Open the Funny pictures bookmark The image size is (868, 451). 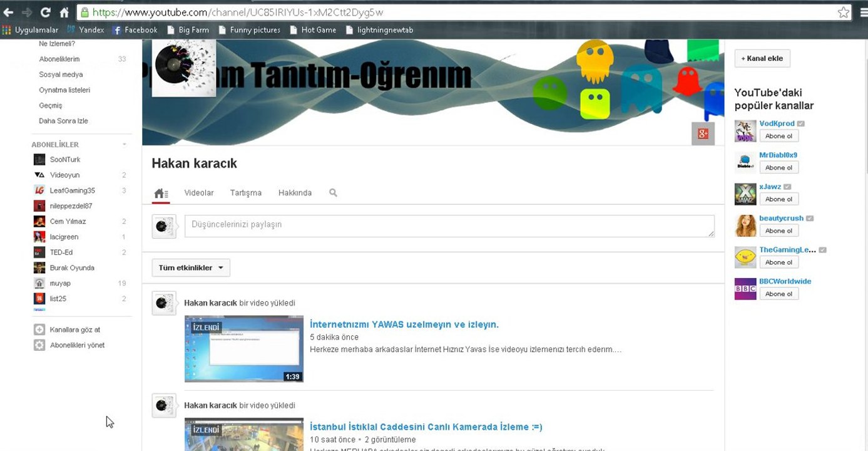coord(249,30)
